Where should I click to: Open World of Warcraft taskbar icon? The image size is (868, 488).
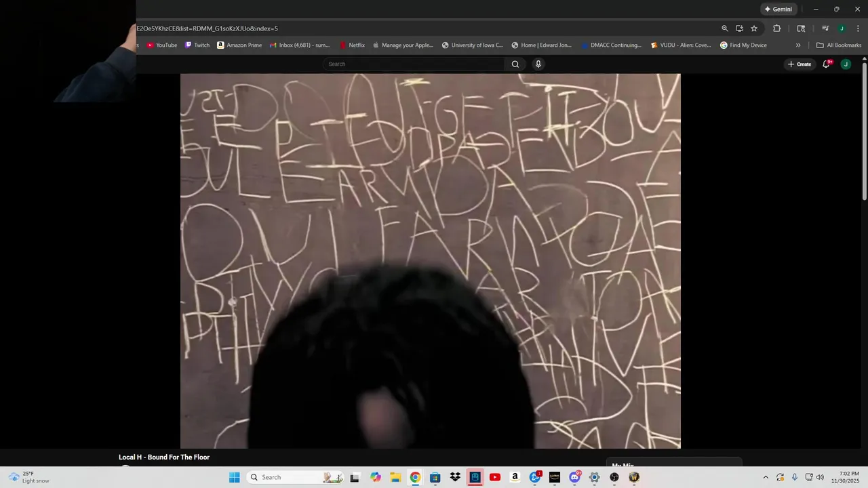[x=634, y=477]
